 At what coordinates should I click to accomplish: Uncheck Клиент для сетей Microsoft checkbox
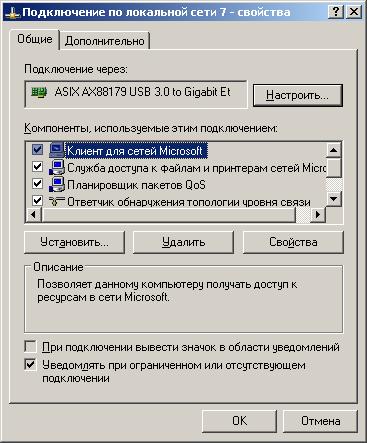(x=37, y=150)
